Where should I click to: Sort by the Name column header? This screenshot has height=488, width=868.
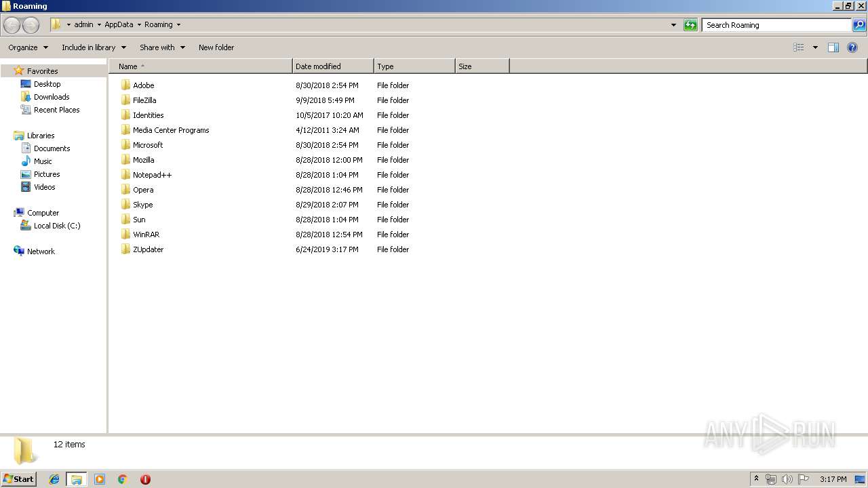pyautogui.click(x=201, y=66)
